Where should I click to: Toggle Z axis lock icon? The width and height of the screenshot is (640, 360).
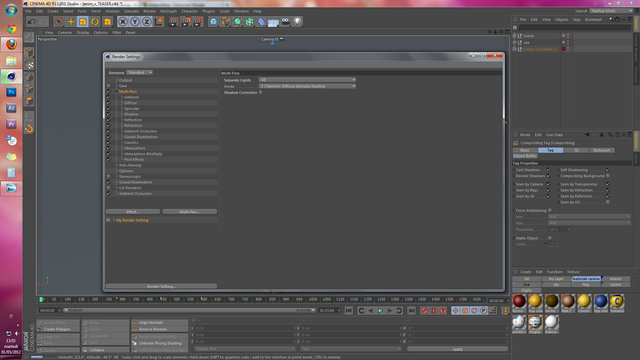pos(147,22)
